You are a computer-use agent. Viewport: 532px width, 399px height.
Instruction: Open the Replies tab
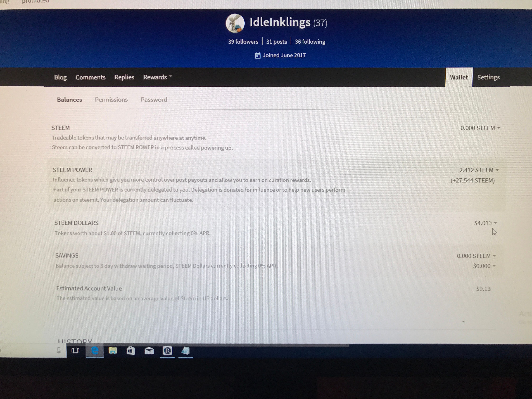pos(124,77)
